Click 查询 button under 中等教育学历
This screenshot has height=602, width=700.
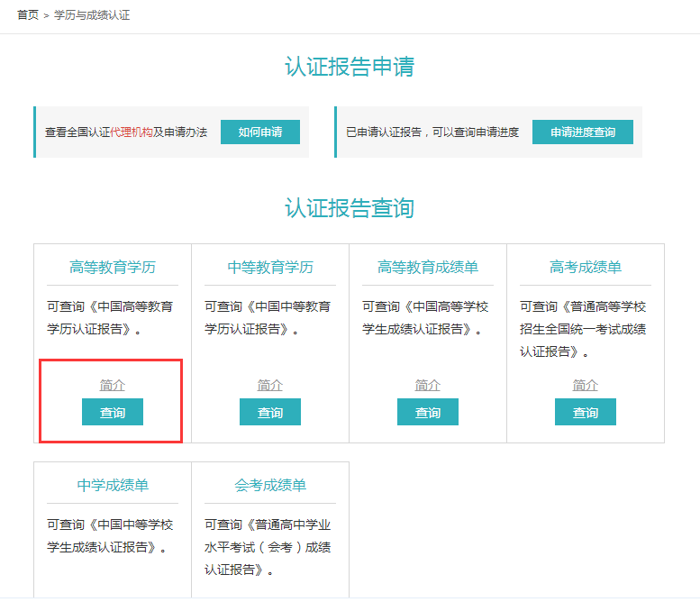(x=270, y=412)
